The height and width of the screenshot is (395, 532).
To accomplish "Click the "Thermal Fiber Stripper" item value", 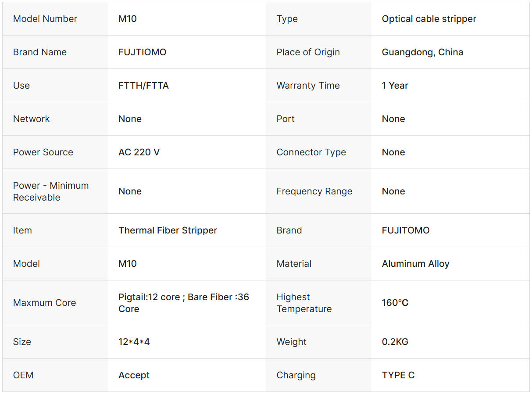I will click(168, 230).
